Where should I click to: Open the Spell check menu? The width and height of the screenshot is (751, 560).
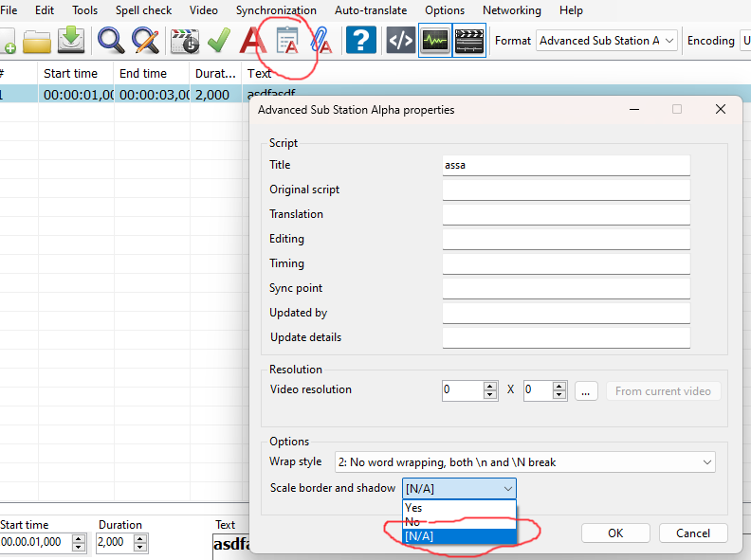[x=144, y=10]
